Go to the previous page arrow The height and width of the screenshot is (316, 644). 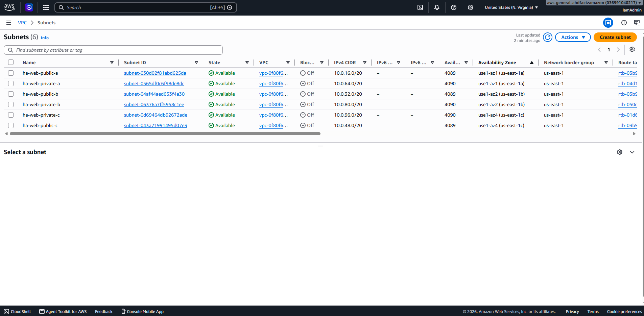click(599, 50)
